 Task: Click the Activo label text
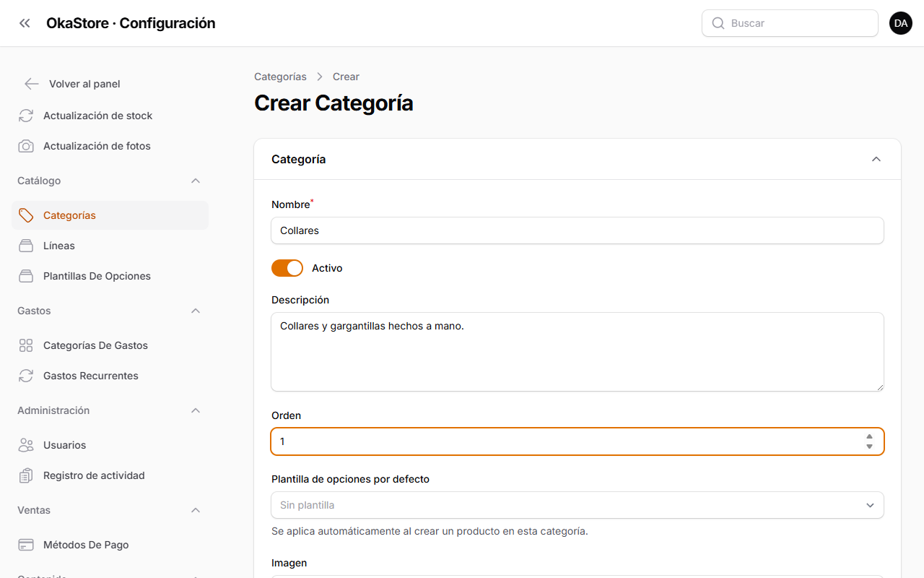coord(327,268)
